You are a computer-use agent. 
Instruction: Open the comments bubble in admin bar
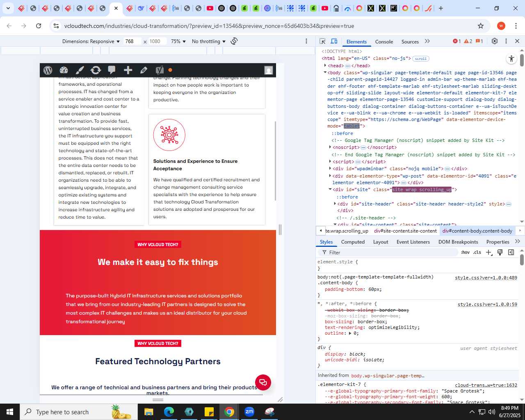[112, 70]
